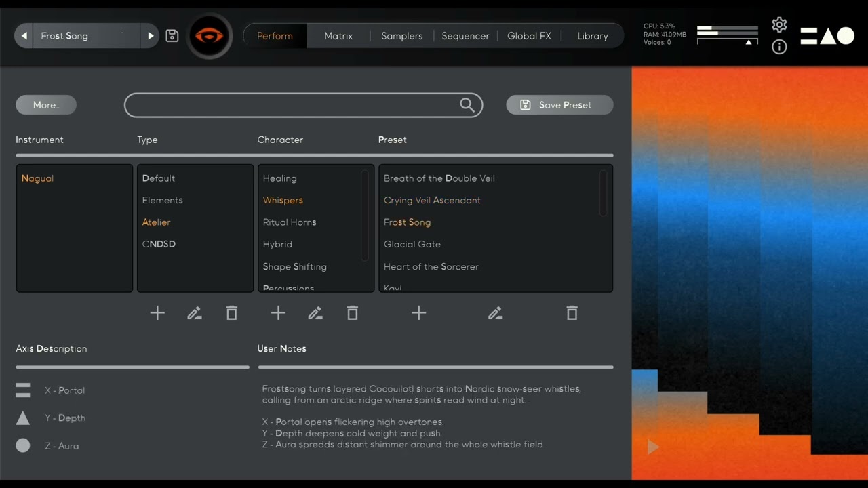Go to previous preset with left arrow
Image resolution: width=868 pixels, height=488 pixels.
24,36
